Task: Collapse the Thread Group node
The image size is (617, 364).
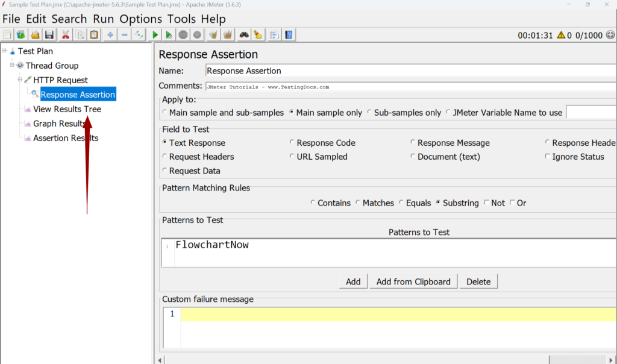Action: (11, 65)
